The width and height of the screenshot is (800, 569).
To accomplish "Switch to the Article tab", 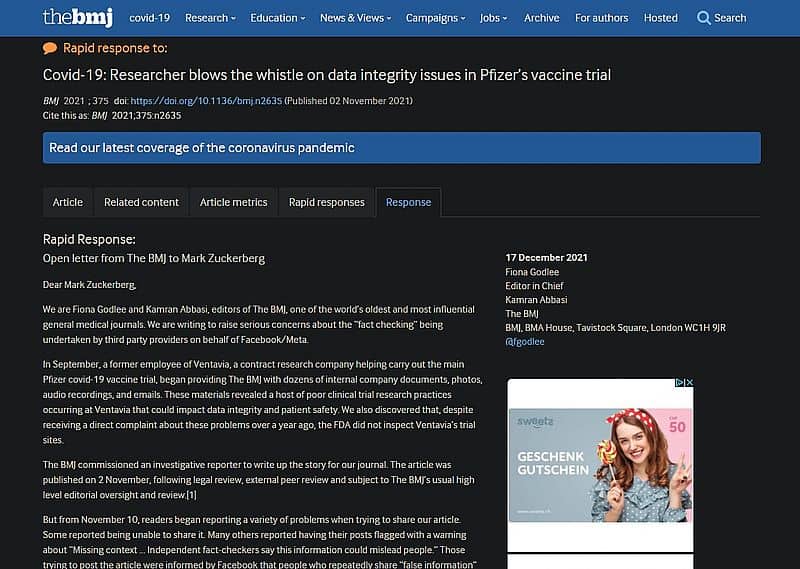I will click(68, 202).
